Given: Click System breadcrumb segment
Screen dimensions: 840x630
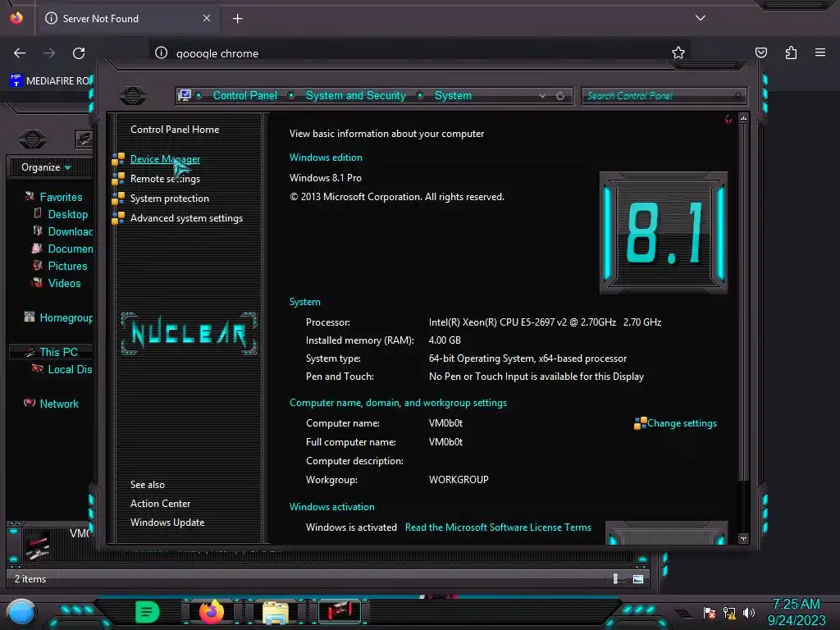Looking at the screenshot, I should (x=453, y=95).
